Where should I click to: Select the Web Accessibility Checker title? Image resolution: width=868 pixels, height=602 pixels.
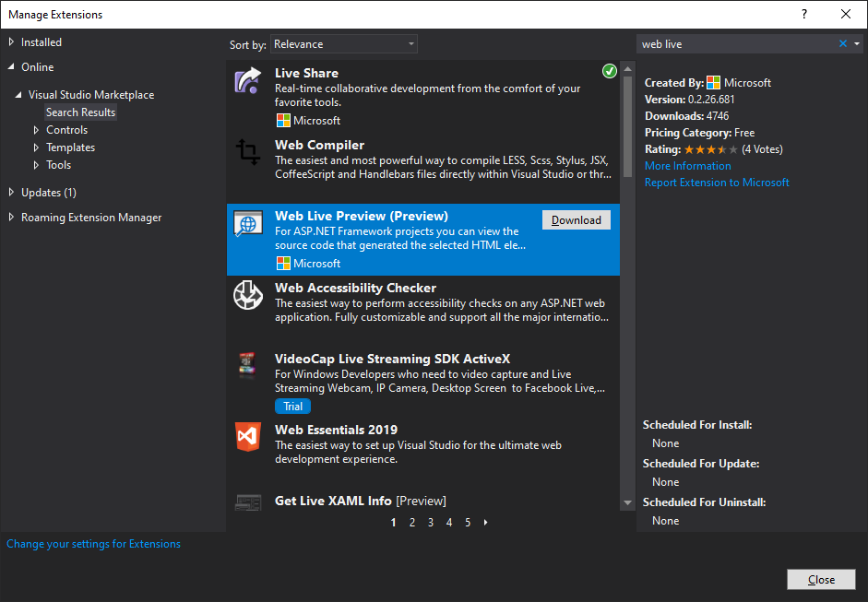pos(355,288)
